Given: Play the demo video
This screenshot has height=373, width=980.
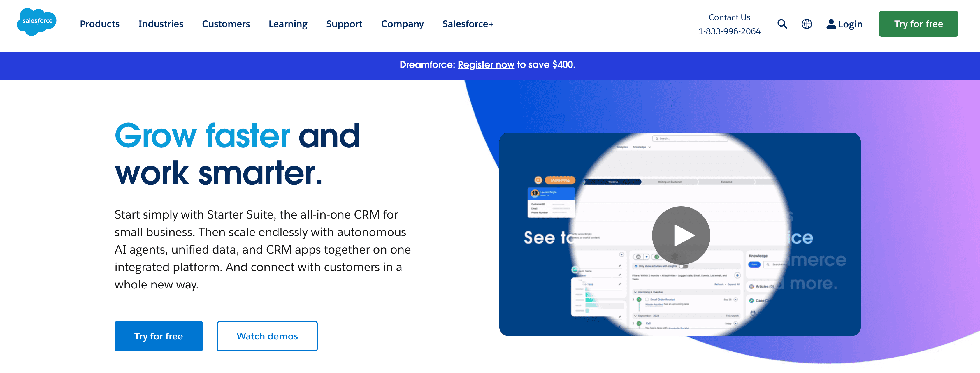Looking at the screenshot, I should coord(681,235).
